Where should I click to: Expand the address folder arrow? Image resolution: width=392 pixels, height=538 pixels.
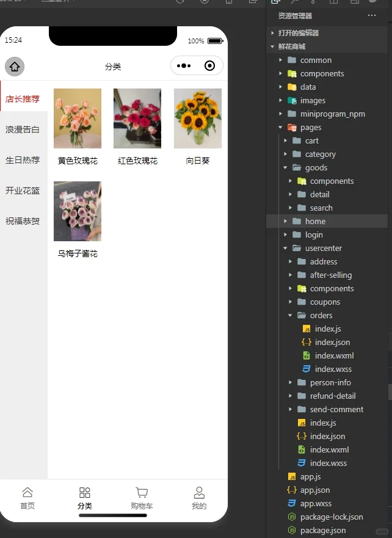(290, 261)
